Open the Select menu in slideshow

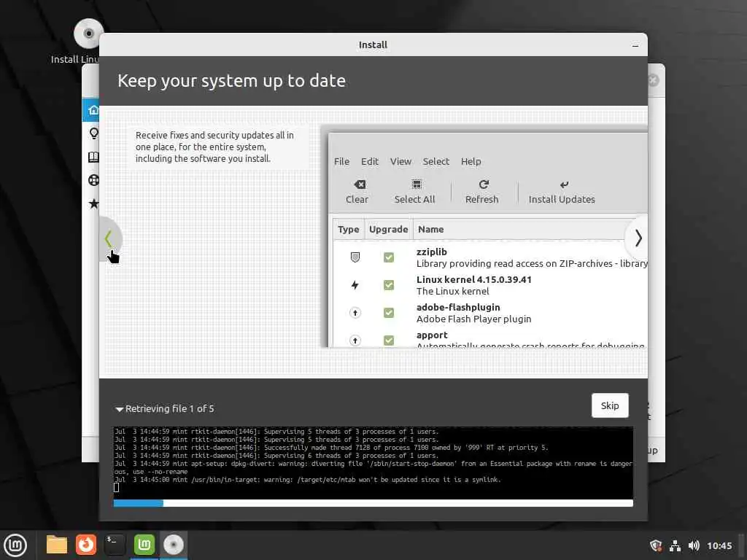pyautogui.click(x=436, y=161)
